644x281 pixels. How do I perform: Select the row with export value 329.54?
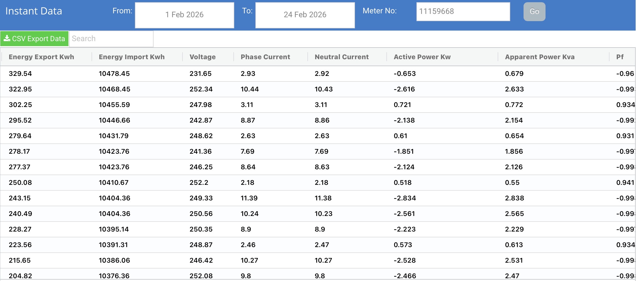coord(20,74)
